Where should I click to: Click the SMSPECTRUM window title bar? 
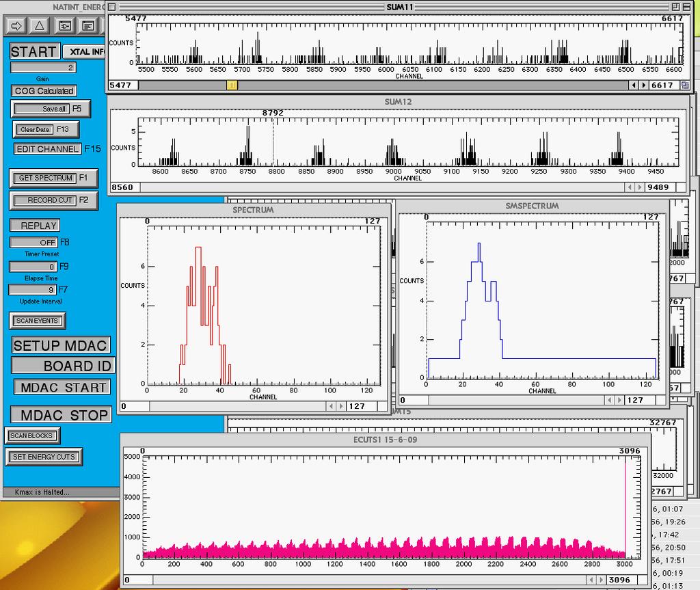[532, 206]
